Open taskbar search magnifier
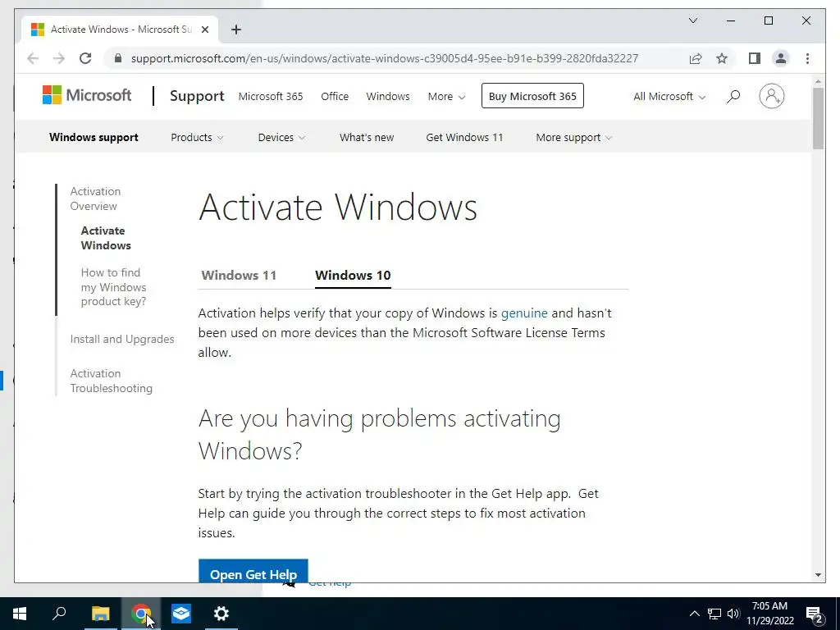The width and height of the screenshot is (840, 630). (59, 613)
